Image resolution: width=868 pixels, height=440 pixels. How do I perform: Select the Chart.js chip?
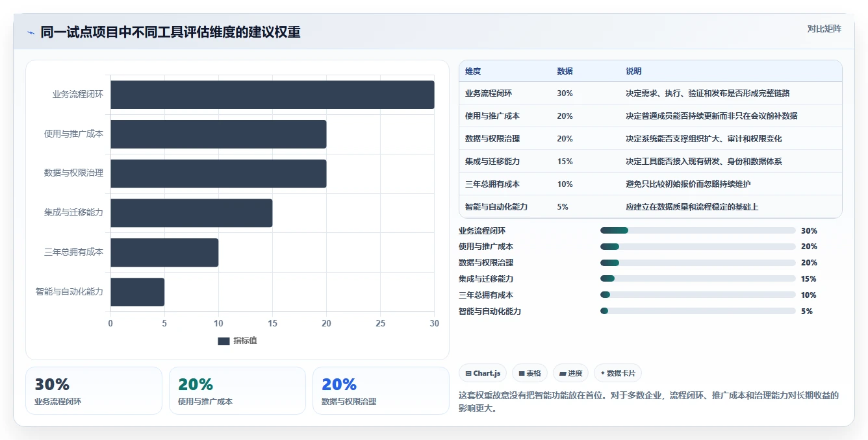pyautogui.click(x=483, y=373)
